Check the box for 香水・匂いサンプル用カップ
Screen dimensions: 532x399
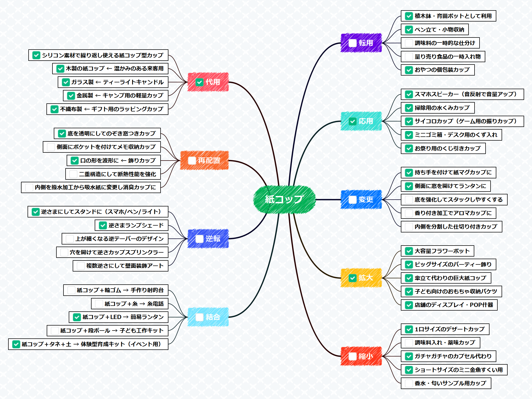409,383
